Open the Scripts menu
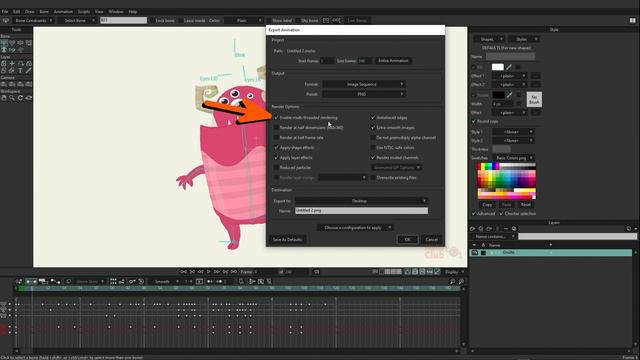Viewport: 640px width, 360px height. tap(84, 11)
